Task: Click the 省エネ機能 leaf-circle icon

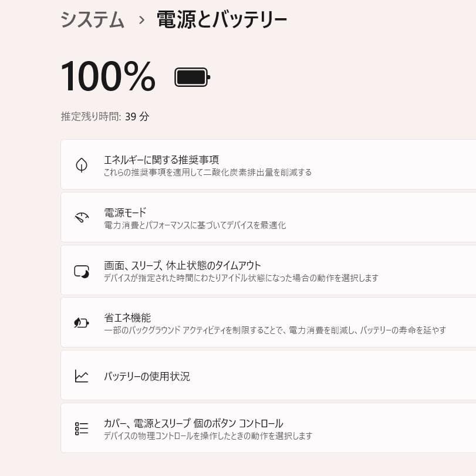Action: [82, 322]
